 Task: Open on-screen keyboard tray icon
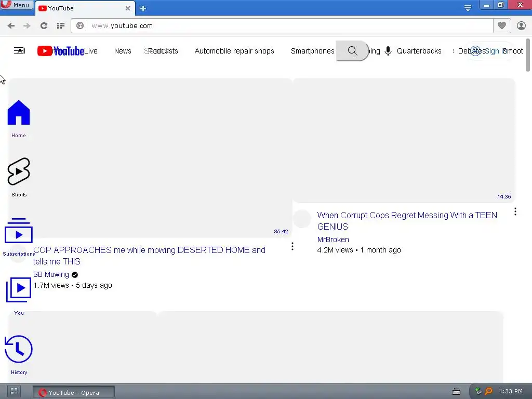coord(456,392)
